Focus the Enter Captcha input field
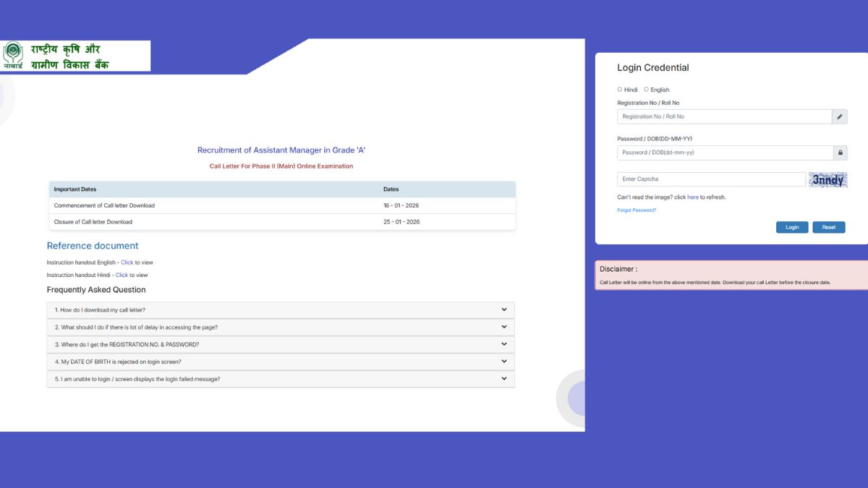 pyautogui.click(x=710, y=179)
